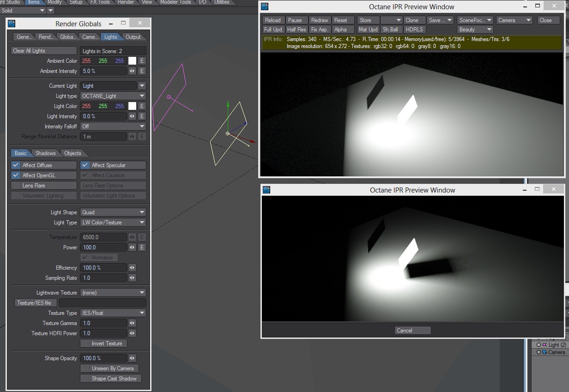This screenshot has height=392, width=569.
Task: Click Clear All Lights button
Action: tap(44, 51)
